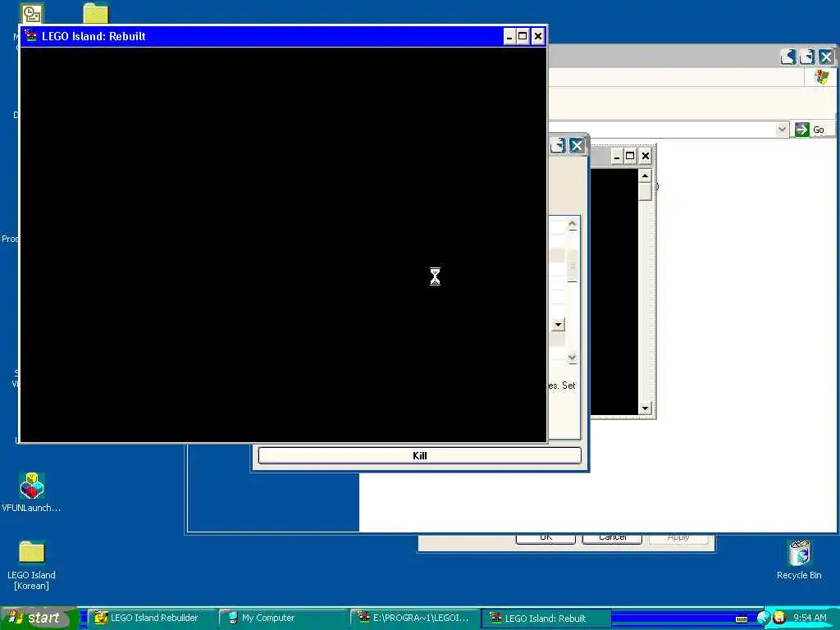Click the Rebuilder list scroll down arrow
The height and width of the screenshot is (630, 840).
pos(572,358)
